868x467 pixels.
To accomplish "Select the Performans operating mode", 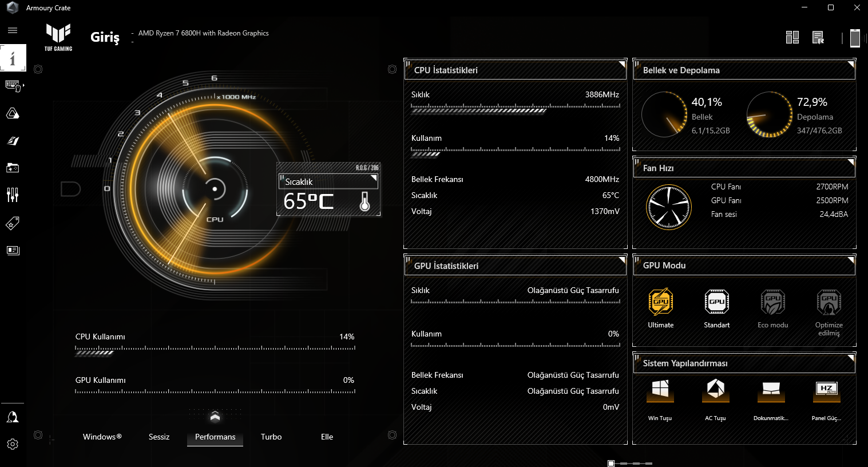I will click(215, 437).
